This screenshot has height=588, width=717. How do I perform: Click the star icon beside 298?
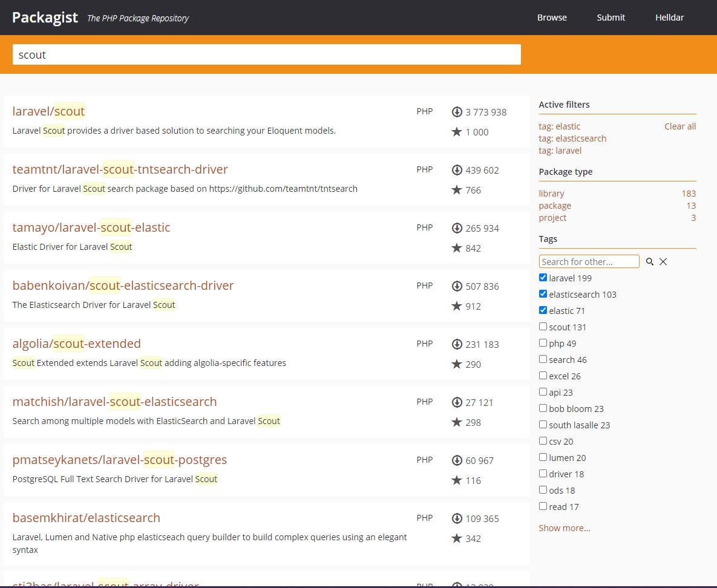457,422
